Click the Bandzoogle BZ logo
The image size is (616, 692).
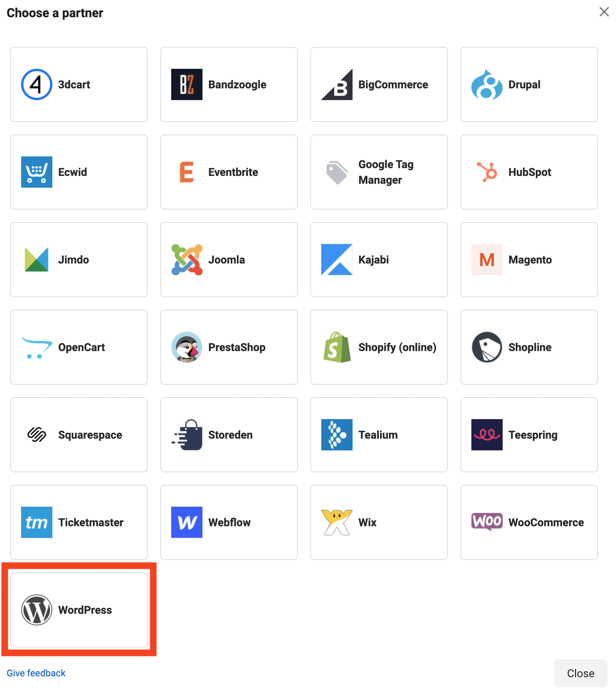pos(187,84)
